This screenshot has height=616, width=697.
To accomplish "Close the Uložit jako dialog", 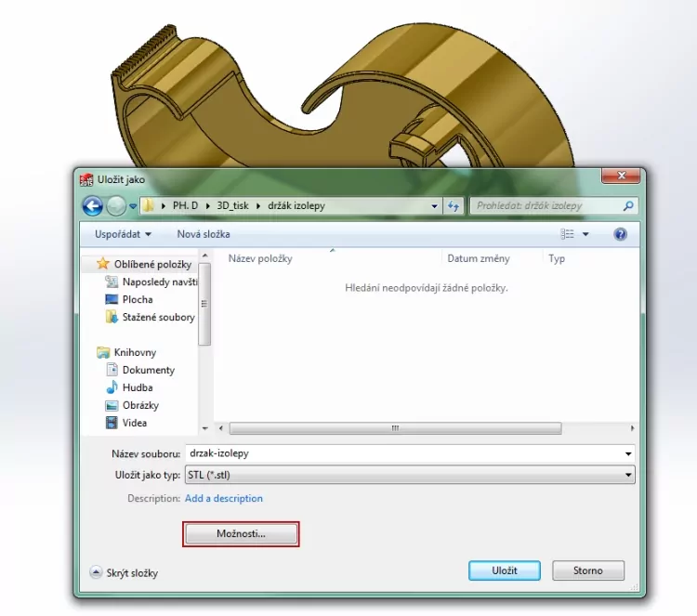I will 621,176.
